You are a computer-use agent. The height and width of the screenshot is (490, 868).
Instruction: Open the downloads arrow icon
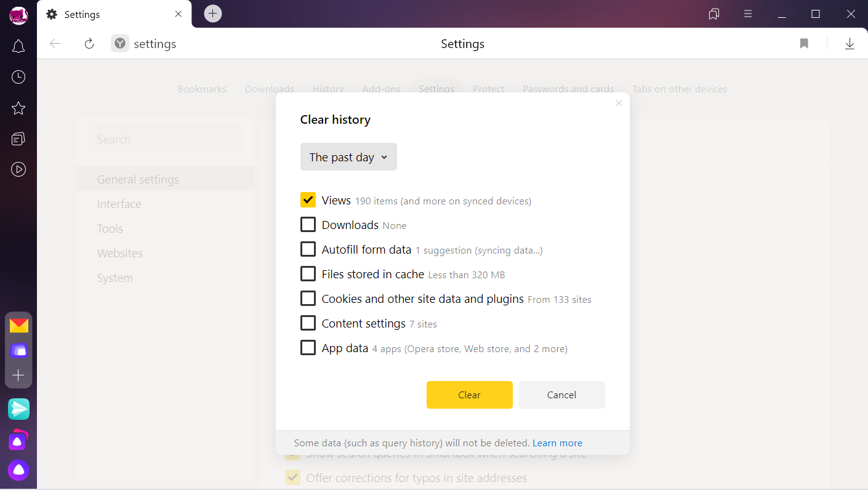click(850, 44)
